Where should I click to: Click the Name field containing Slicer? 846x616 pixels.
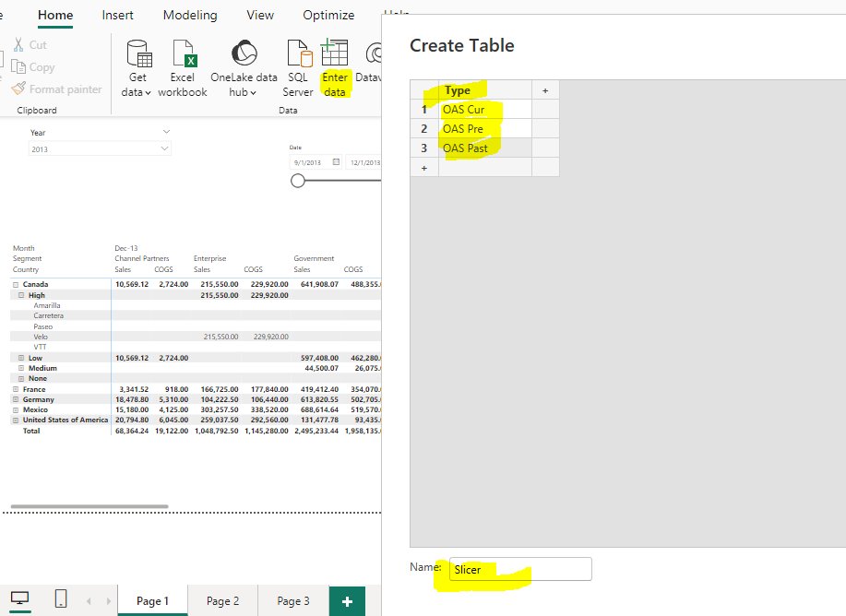coord(520,569)
